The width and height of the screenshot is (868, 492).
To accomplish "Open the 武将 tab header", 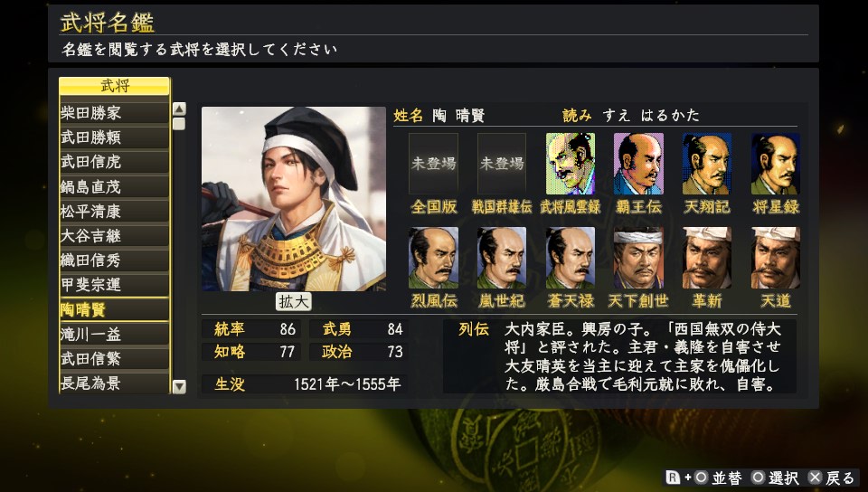I will click(114, 86).
